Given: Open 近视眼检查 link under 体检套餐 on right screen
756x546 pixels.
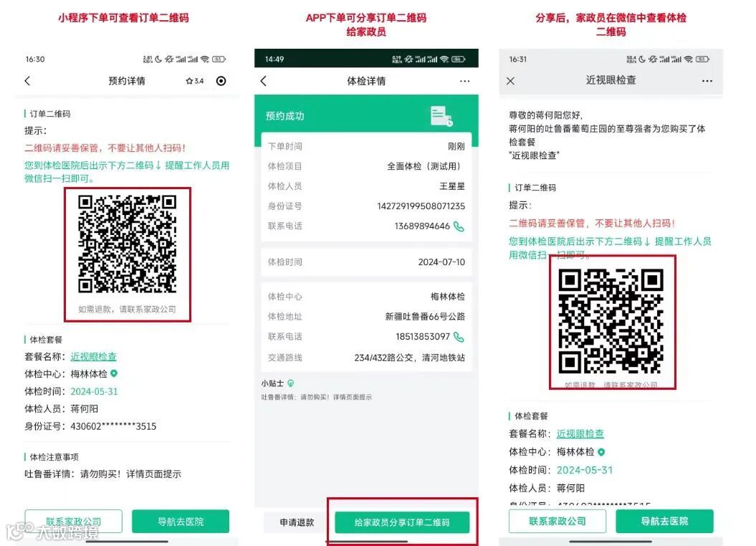Looking at the screenshot, I should pyautogui.click(x=580, y=434).
